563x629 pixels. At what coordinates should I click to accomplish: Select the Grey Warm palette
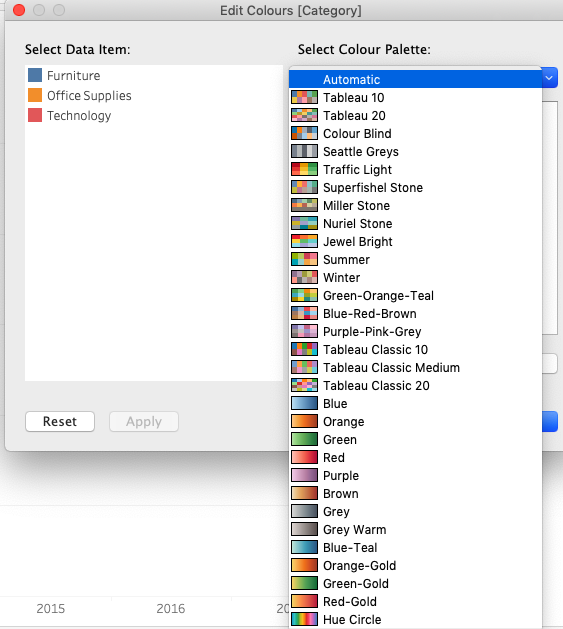pos(415,530)
